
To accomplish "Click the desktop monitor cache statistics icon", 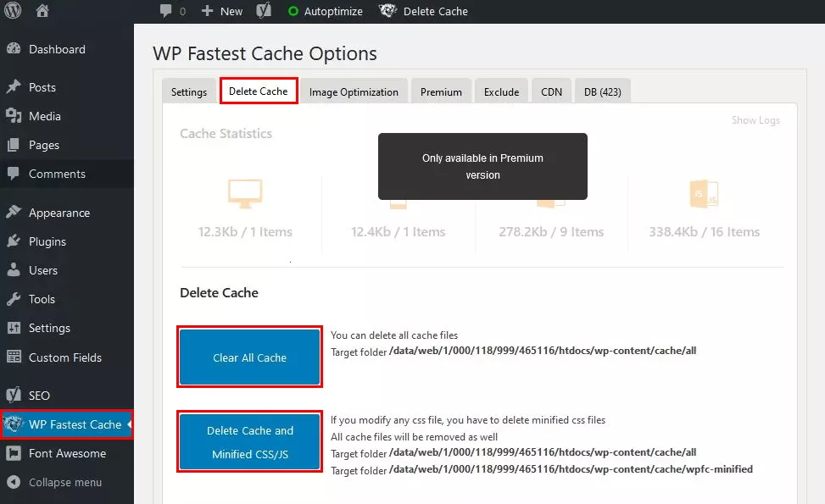I will tap(245, 194).
